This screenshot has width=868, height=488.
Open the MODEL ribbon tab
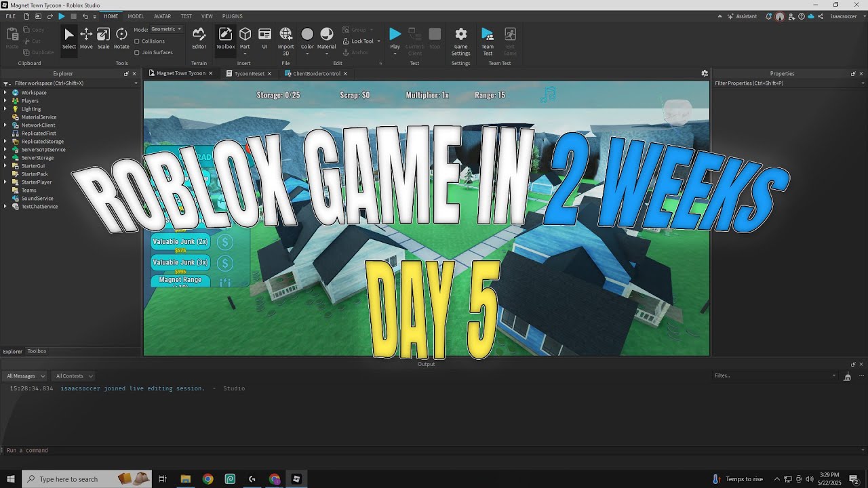pos(136,16)
